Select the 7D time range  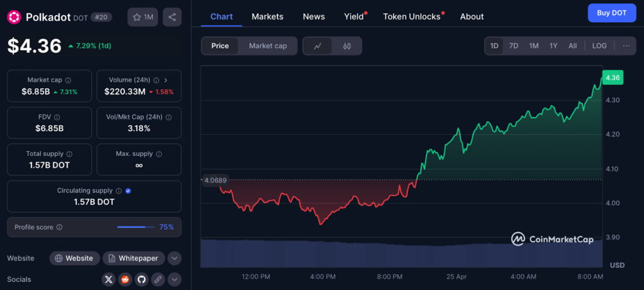click(514, 46)
